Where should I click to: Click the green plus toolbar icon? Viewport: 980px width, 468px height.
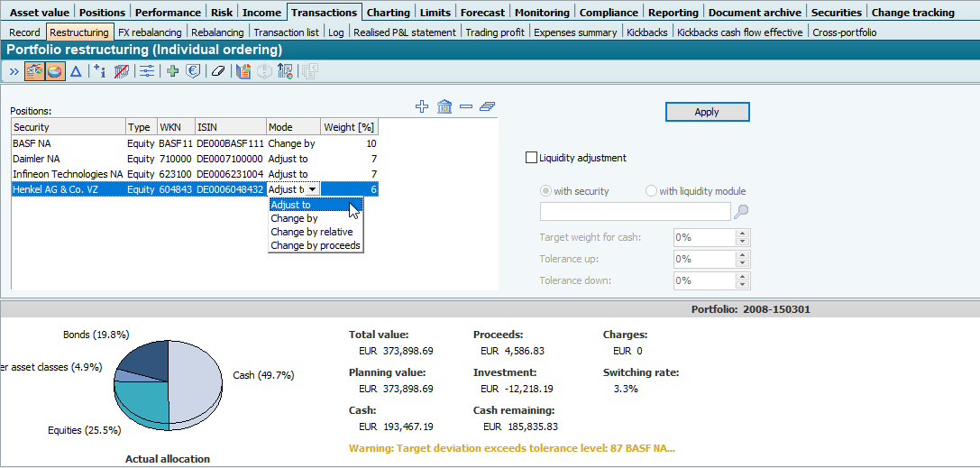(x=173, y=71)
